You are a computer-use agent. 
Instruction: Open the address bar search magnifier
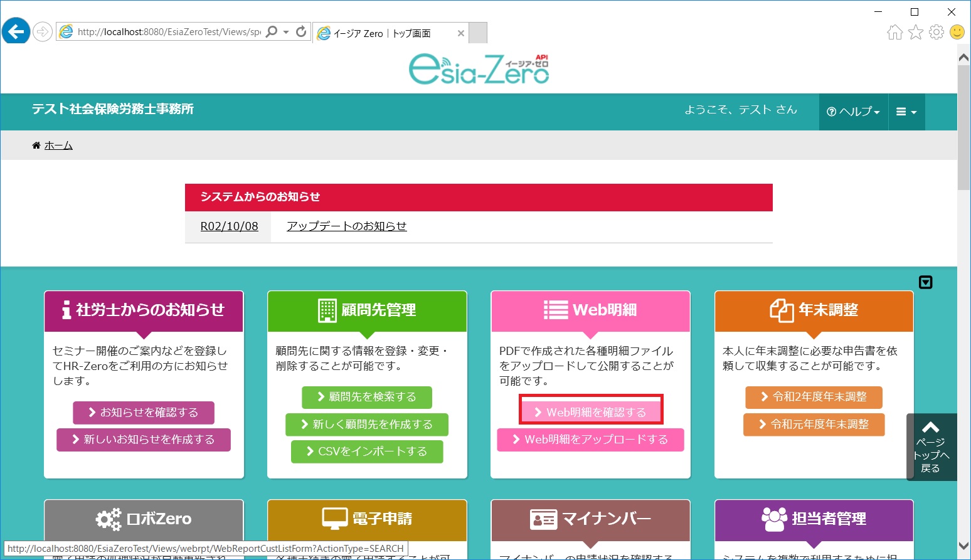[272, 31]
